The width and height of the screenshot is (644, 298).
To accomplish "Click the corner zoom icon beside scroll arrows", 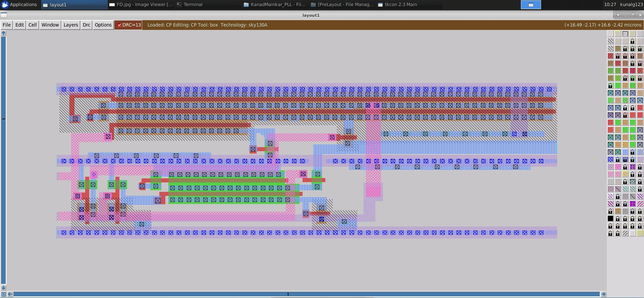I will pyautogui.click(x=4, y=294).
